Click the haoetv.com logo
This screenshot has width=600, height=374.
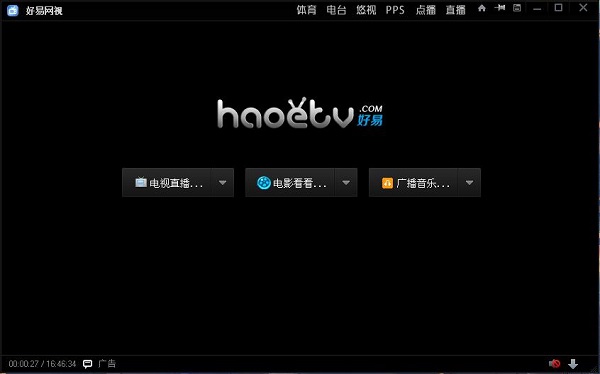300,113
